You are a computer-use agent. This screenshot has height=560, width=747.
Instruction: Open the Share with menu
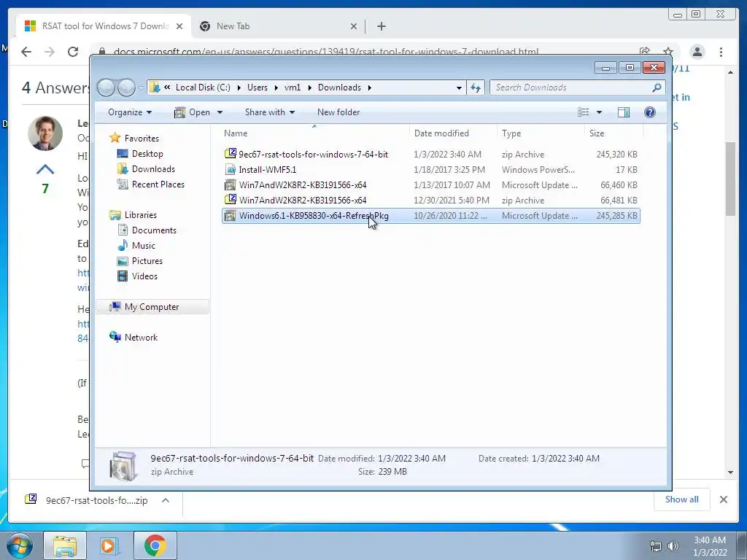click(270, 112)
